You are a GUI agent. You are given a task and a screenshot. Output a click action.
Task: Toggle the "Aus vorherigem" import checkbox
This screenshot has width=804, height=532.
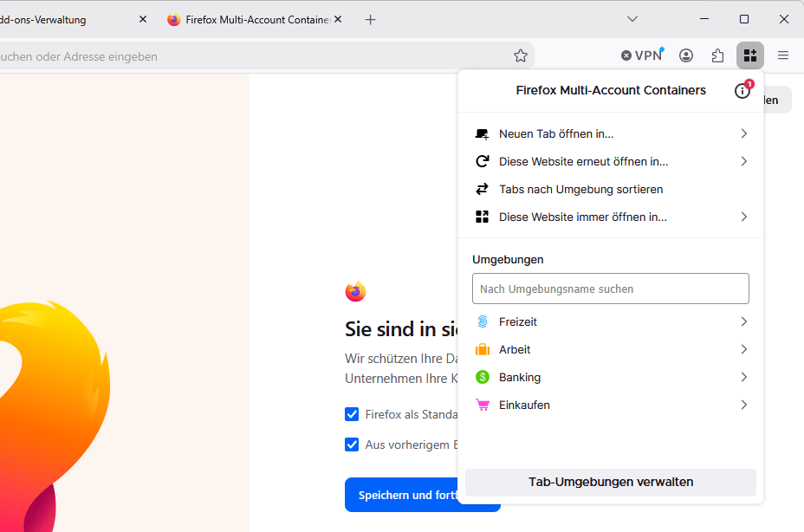[352, 444]
